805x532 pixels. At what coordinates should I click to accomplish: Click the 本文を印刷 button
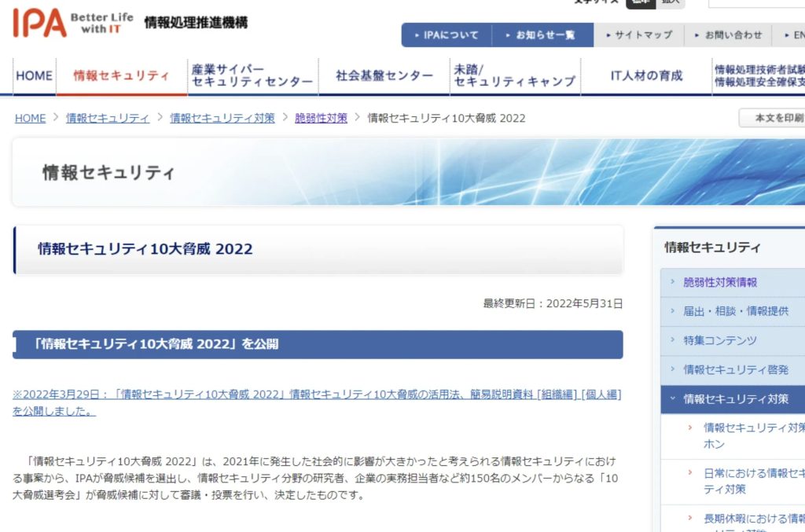point(772,118)
